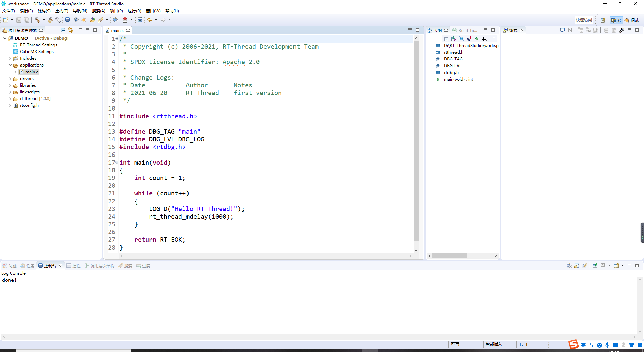
Task: Sort the Outline entries alphabetically
Action: point(453,39)
